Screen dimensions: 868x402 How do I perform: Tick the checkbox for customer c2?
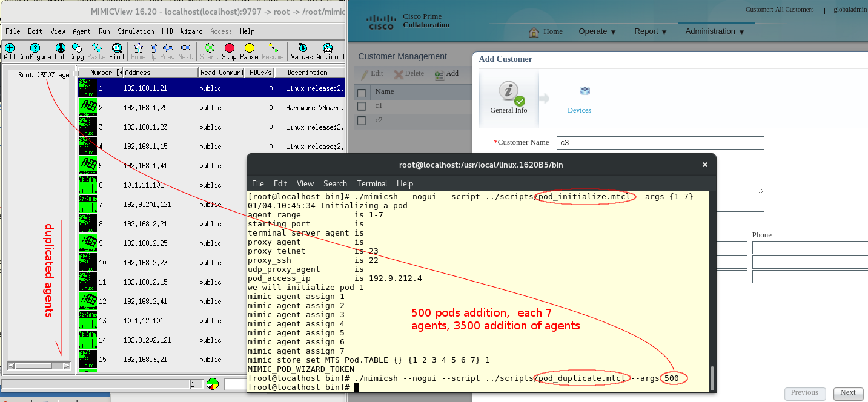362,120
